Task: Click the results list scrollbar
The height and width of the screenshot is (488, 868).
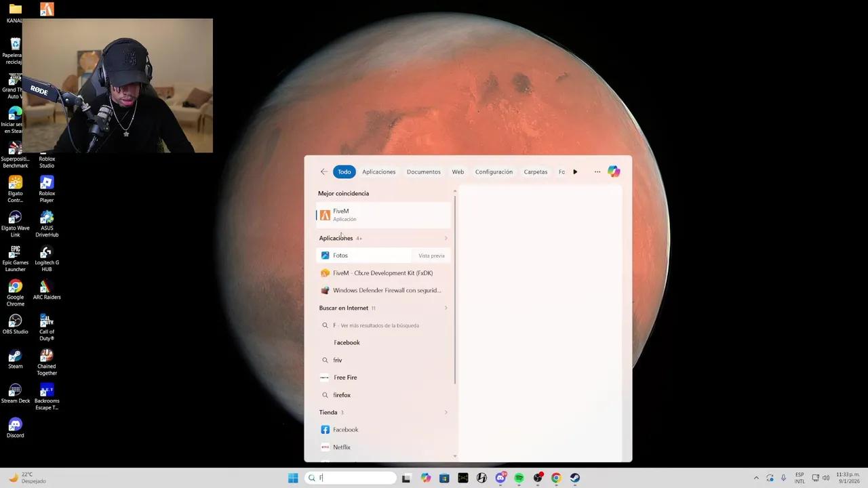Action: coord(455,291)
